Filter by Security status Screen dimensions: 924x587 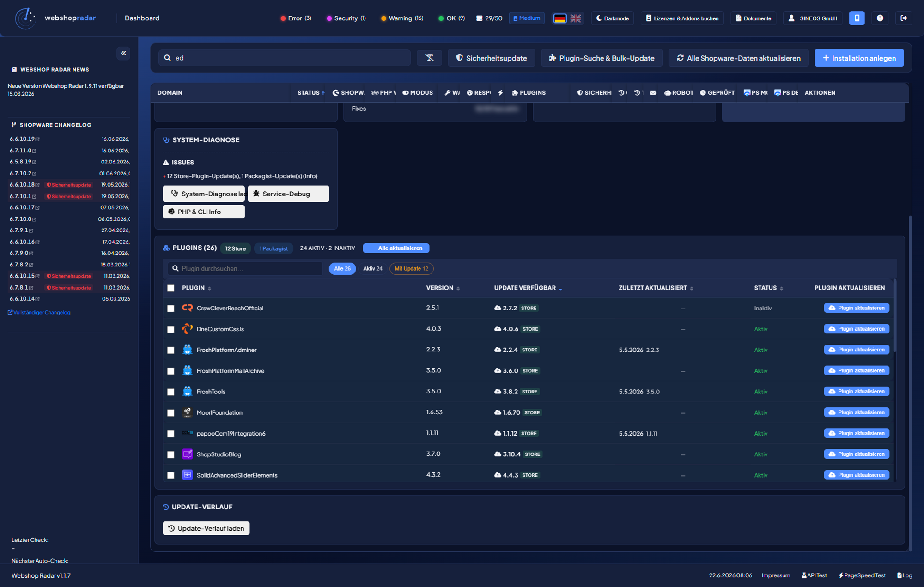tap(346, 18)
